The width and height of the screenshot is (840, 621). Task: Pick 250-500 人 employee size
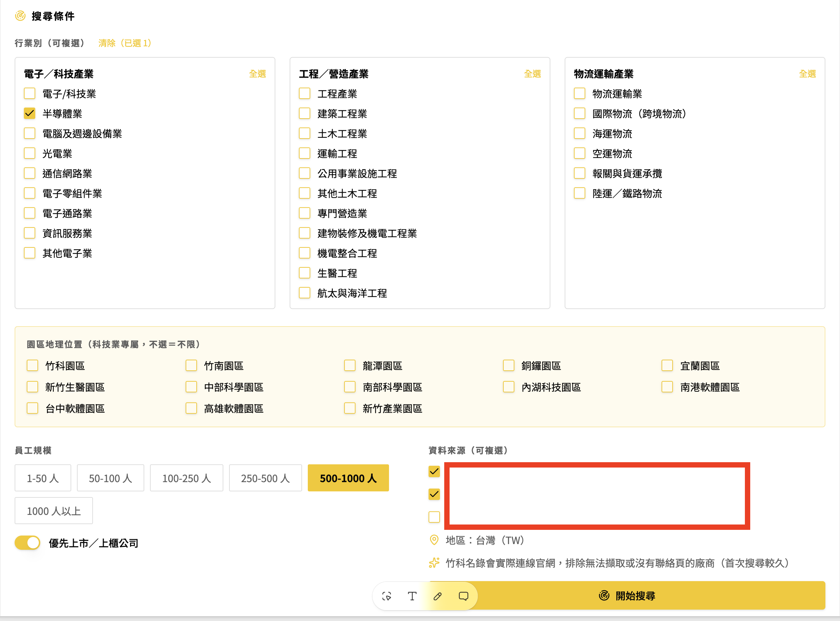265,478
